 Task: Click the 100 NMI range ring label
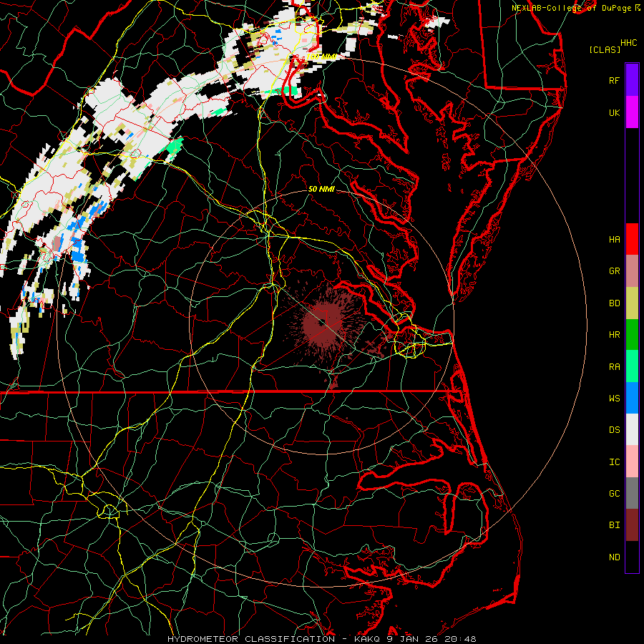point(321,57)
